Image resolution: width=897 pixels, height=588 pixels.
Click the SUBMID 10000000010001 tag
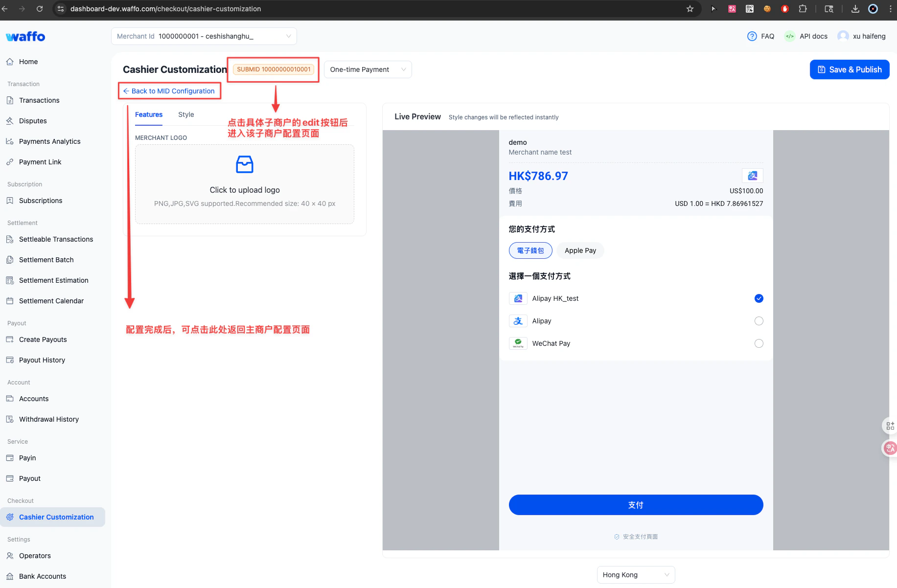click(x=274, y=69)
